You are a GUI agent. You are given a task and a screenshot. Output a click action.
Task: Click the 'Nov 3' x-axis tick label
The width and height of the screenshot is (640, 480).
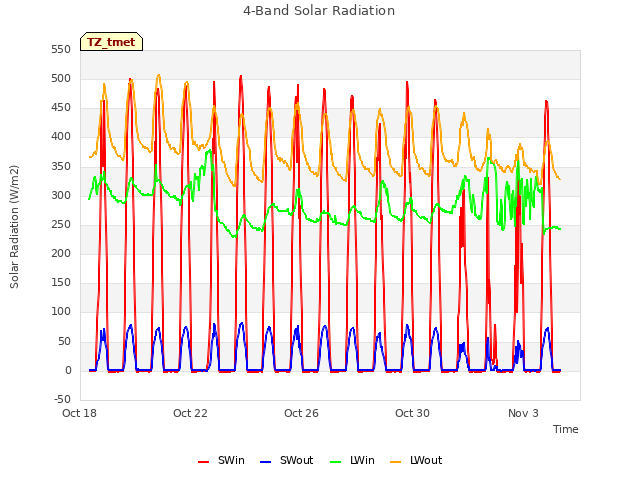pyautogui.click(x=523, y=413)
